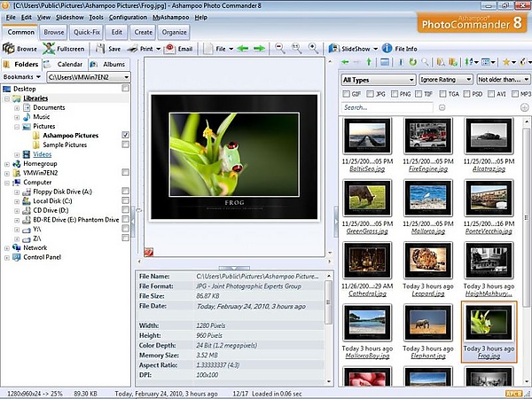Open the All Types filter dropdown
This screenshot has height=399, width=532.
pyautogui.click(x=378, y=80)
